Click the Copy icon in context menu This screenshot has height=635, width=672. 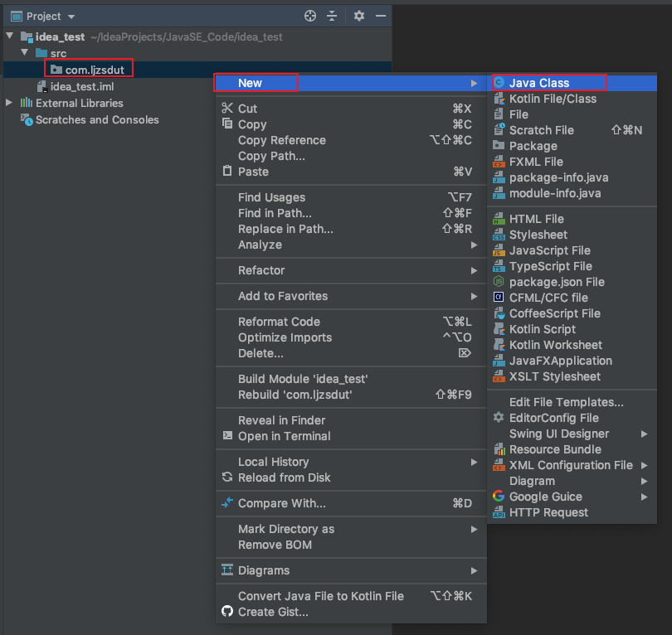[x=227, y=124]
